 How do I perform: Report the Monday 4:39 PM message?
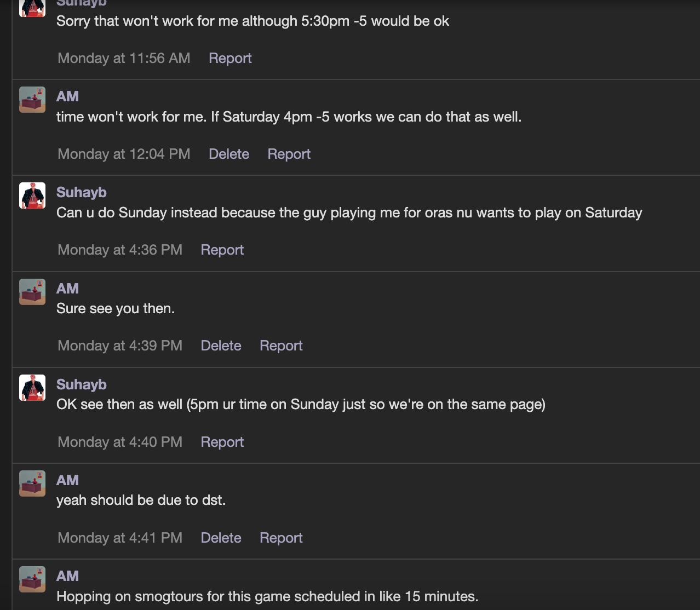pos(281,346)
